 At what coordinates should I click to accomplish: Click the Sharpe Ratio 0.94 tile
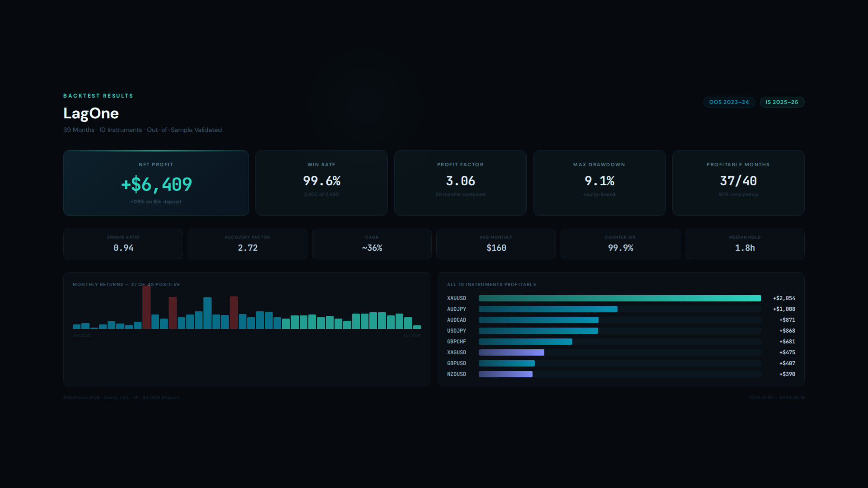pos(123,244)
